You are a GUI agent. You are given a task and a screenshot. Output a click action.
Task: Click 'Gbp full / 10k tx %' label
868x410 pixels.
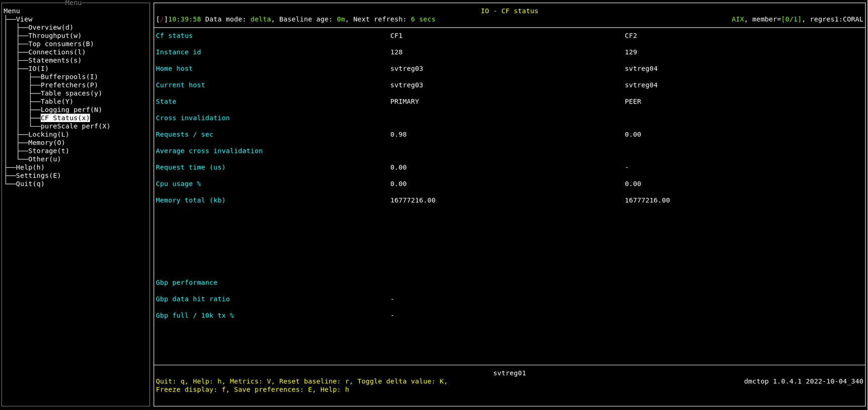point(195,316)
